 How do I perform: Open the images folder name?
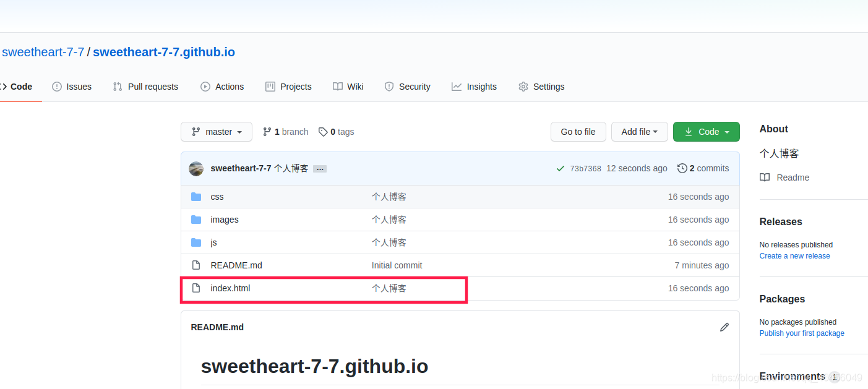tap(225, 220)
